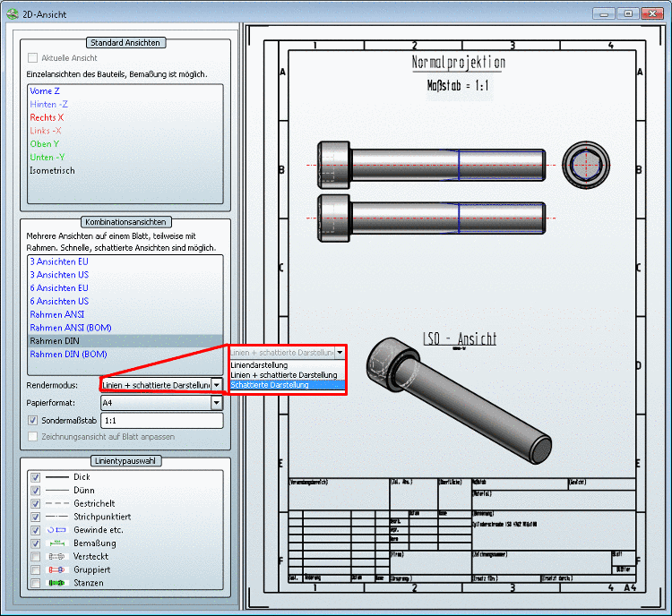Maximize the 2D-Ansicht window
Screen dimensions: 672x616
click(628, 13)
